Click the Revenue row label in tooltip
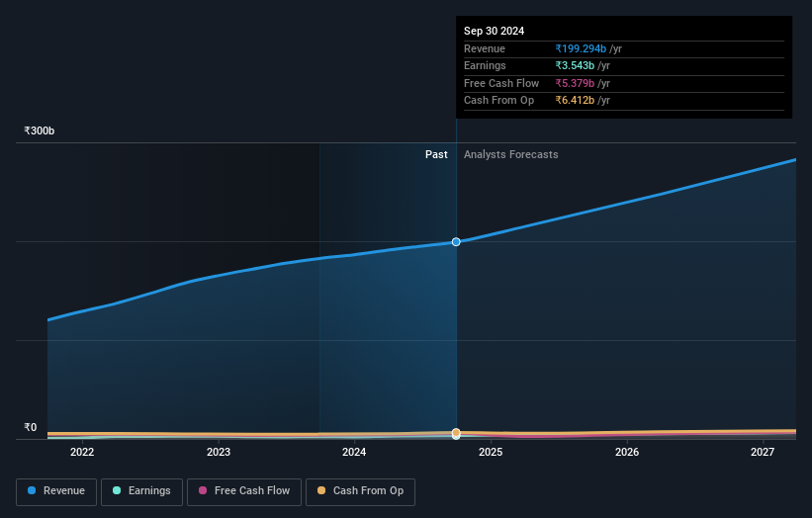The height and width of the screenshot is (518, 812). 485,48
